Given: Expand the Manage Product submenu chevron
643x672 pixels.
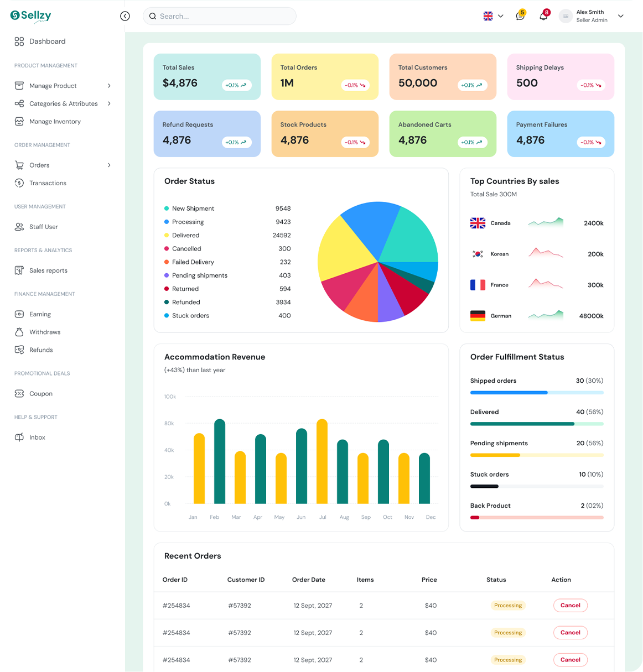Looking at the screenshot, I should (x=109, y=86).
